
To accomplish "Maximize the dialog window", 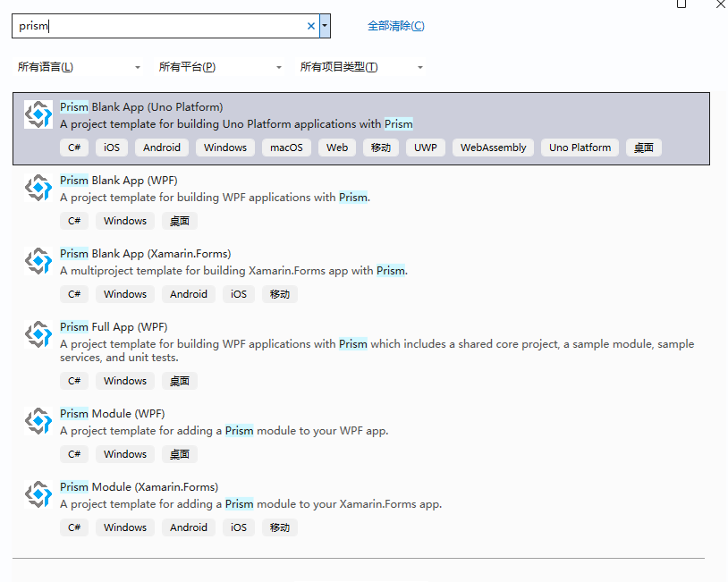I will tap(681, 4).
